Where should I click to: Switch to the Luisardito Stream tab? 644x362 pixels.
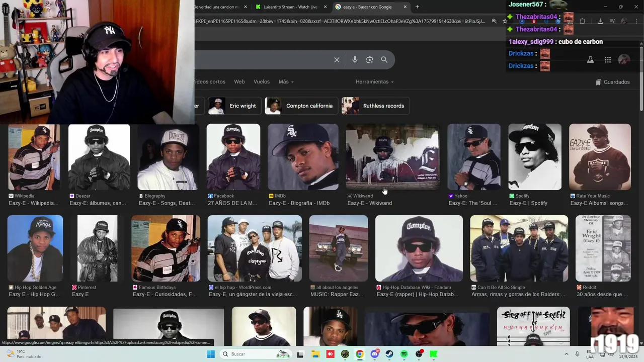pos(290,7)
